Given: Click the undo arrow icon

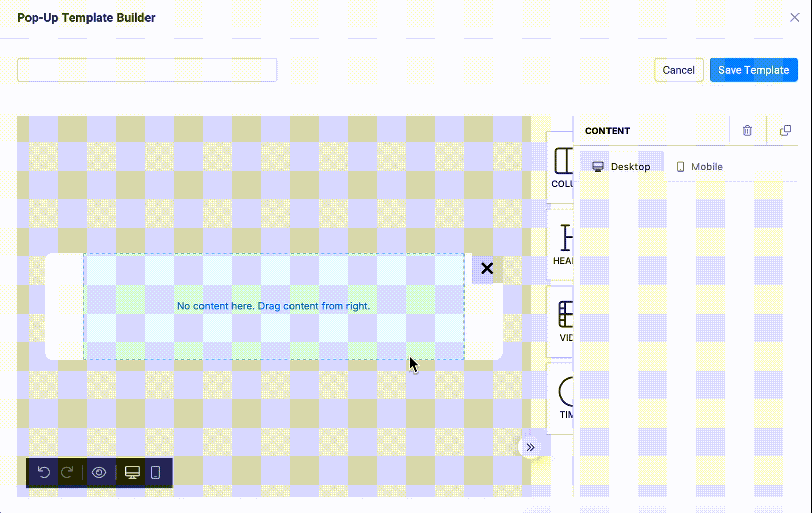Looking at the screenshot, I should pyautogui.click(x=44, y=473).
